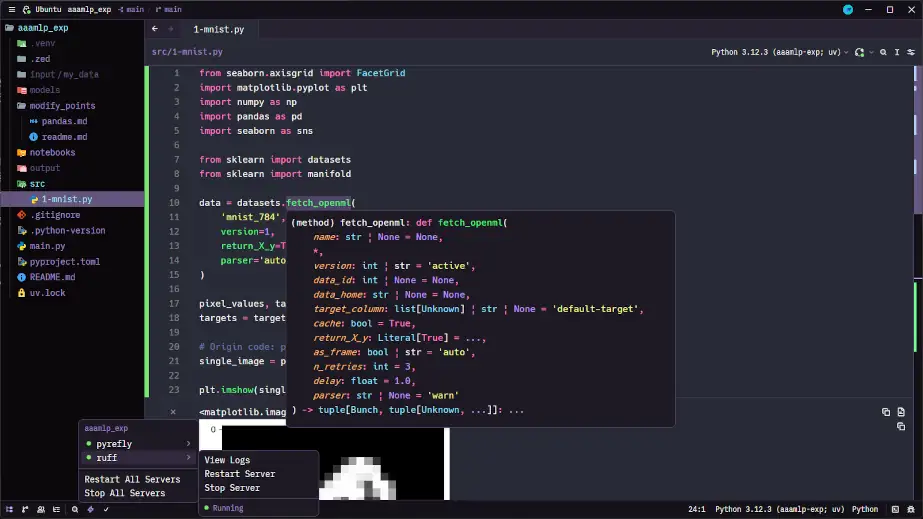This screenshot has width=923, height=519.
Task: Click the main branch in title bar
Action: point(168,9)
